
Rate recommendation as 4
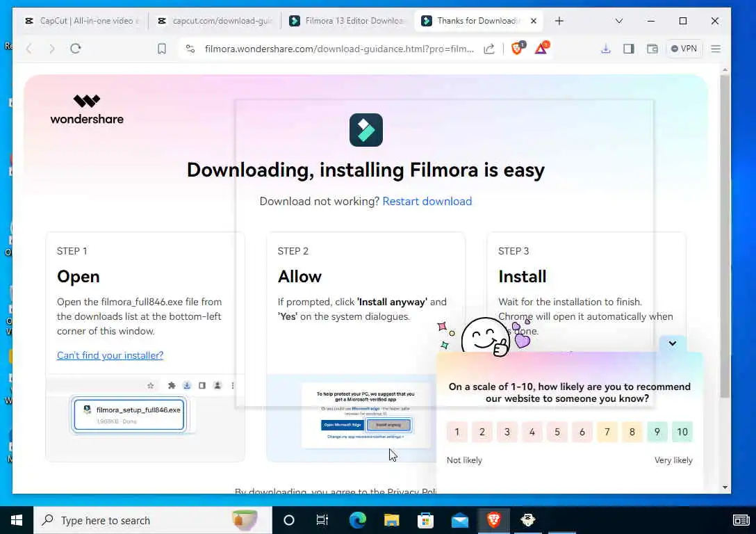pos(532,432)
